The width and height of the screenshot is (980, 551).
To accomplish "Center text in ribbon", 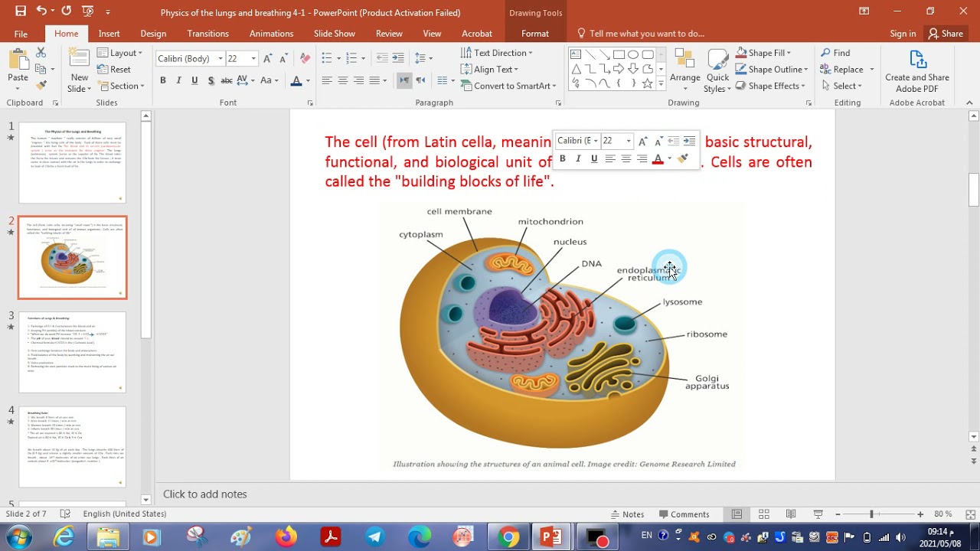I will [x=343, y=80].
